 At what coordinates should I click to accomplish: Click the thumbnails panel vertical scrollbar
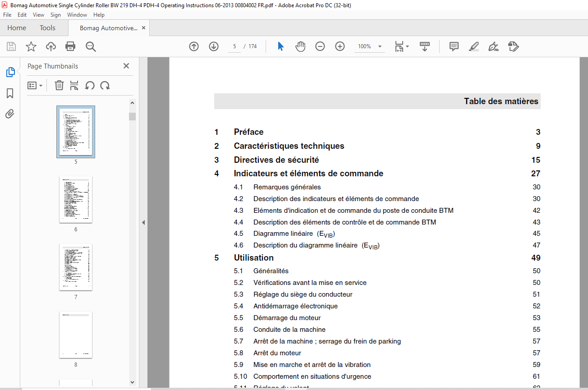132,243
